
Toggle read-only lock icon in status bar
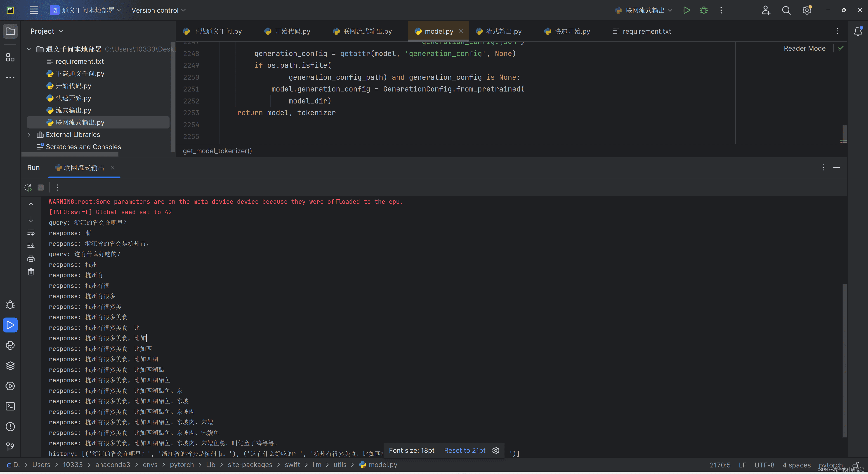(856, 465)
